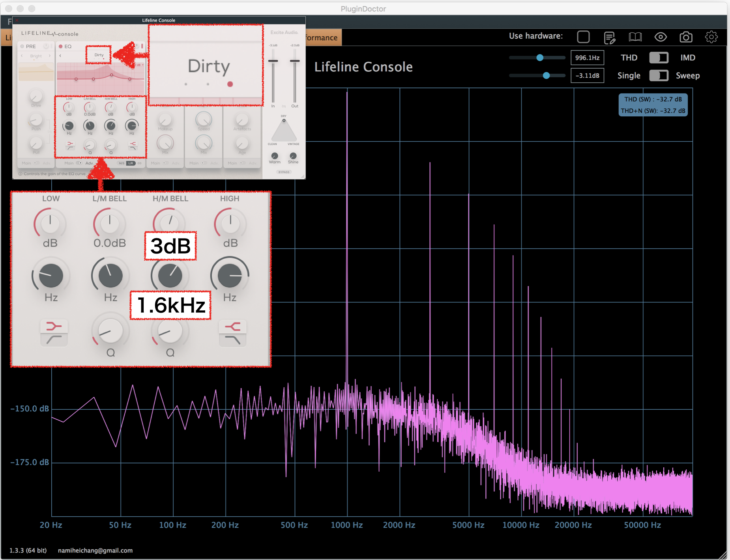
Task: Click the In level fader handle
Action: [273, 61]
